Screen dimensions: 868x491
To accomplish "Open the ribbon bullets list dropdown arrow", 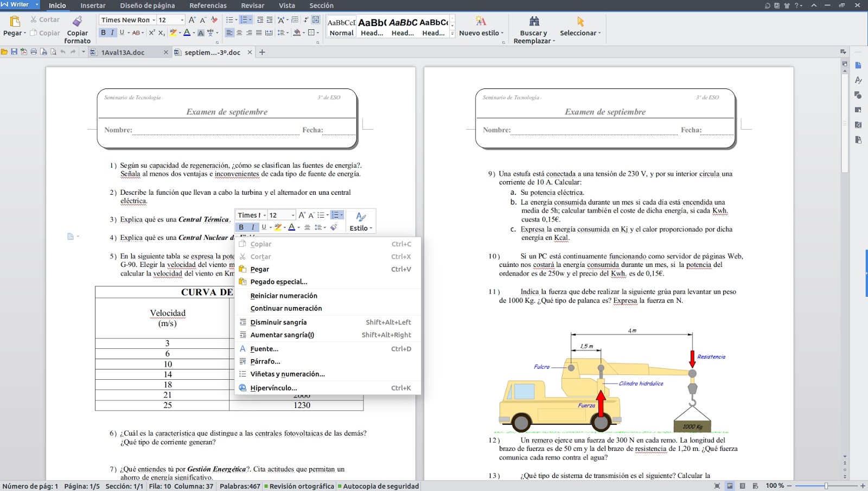I will click(236, 20).
